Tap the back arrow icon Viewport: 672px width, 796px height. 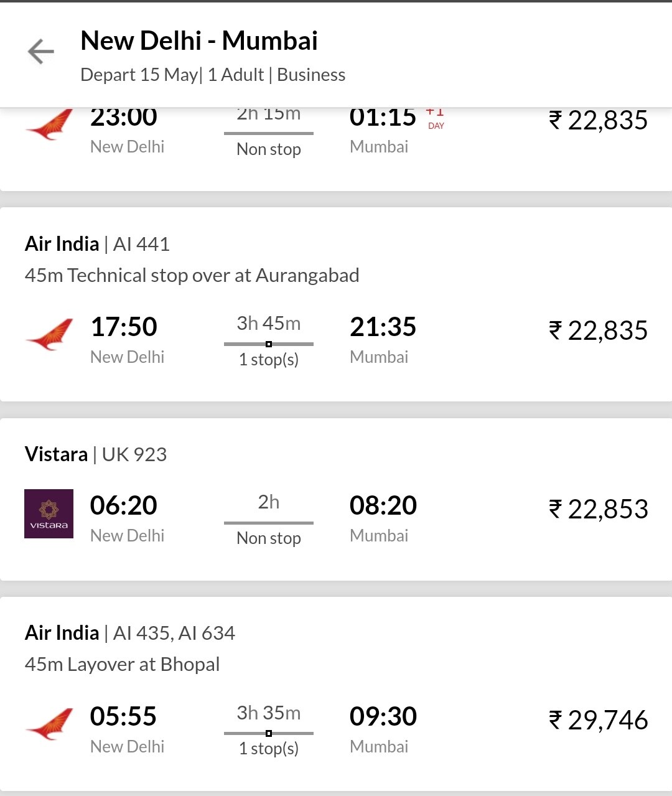[41, 52]
